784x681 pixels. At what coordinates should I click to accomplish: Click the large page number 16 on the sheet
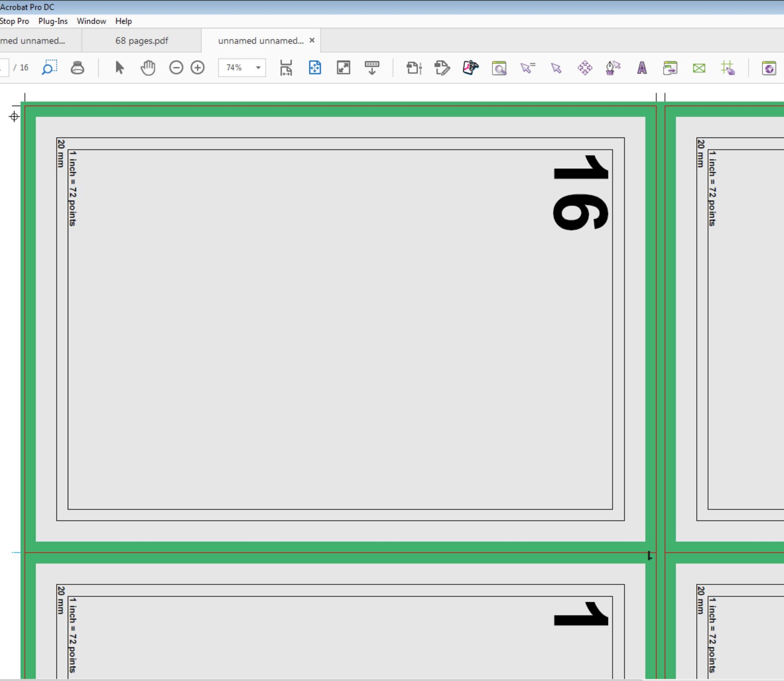coord(581,192)
